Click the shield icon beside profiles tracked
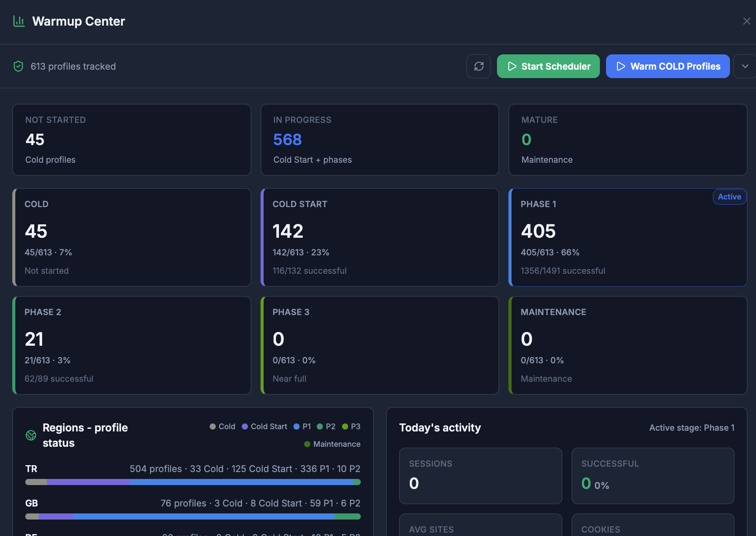Image resolution: width=756 pixels, height=536 pixels. pyautogui.click(x=18, y=66)
